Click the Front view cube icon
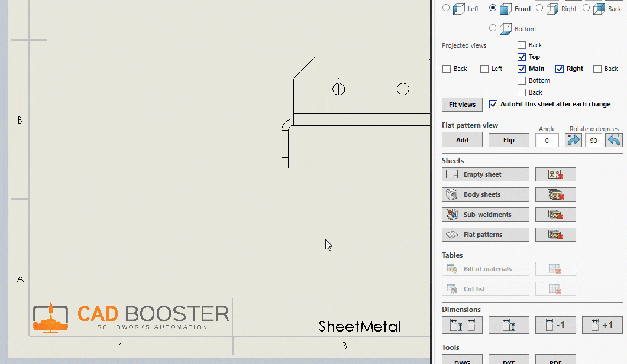The image size is (627, 364). 506,9
